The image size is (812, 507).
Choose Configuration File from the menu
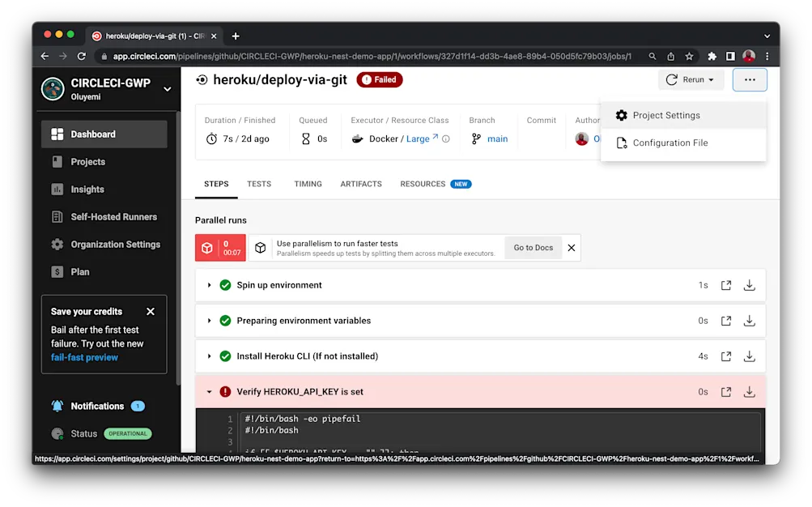(x=683, y=143)
